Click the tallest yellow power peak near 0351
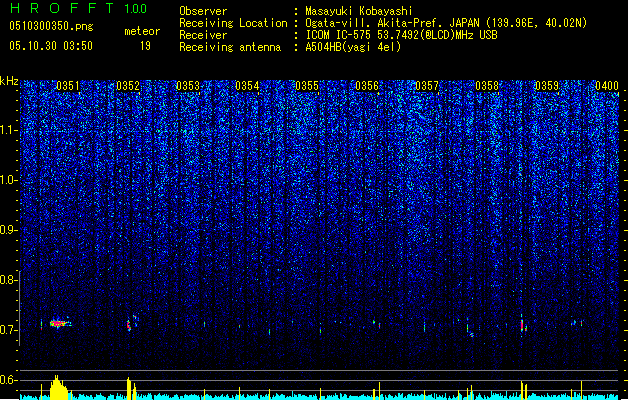The height and width of the screenshot is (400, 629). point(58,388)
